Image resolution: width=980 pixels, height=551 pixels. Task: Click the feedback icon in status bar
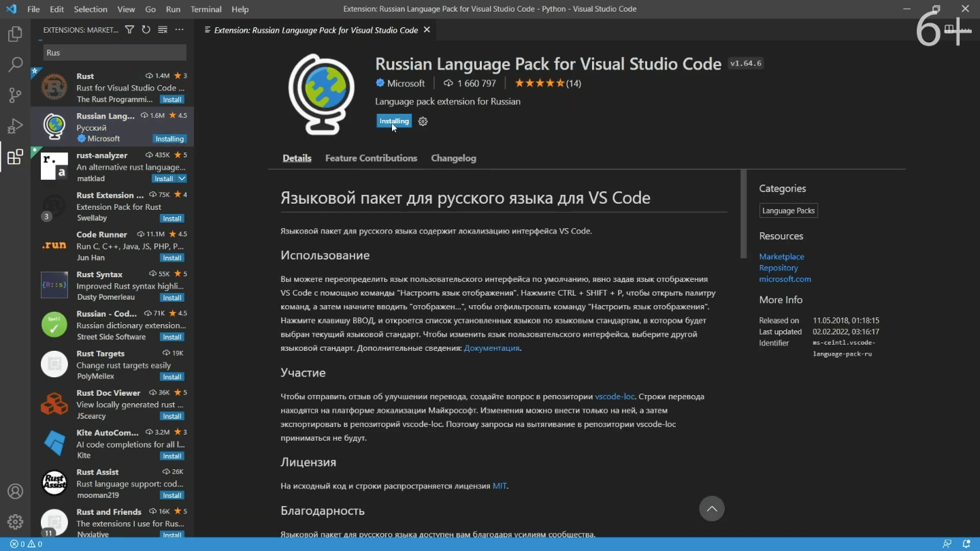tap(947, 544)
